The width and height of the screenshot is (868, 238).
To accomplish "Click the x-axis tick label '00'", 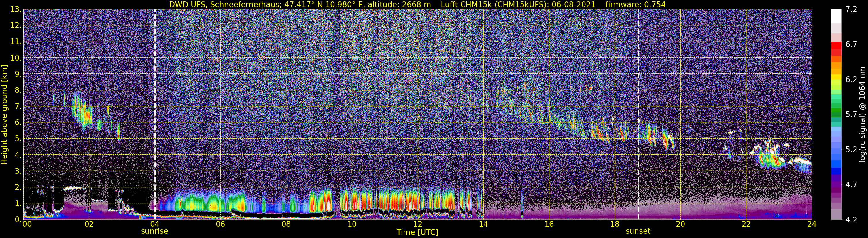I will [x=27, y=224].
